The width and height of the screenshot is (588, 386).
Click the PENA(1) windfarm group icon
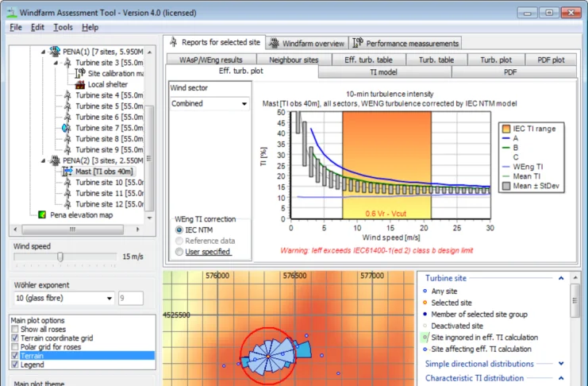[54, 52]
